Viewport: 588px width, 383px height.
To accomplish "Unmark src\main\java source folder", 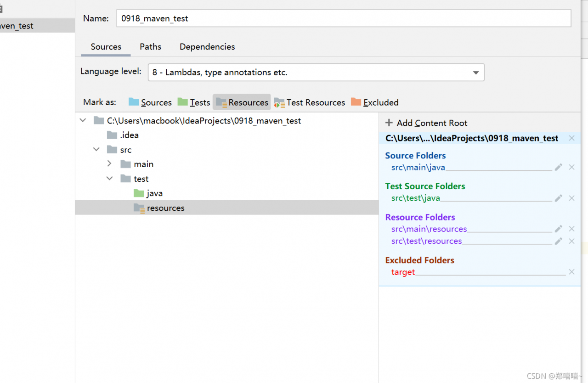I will (571, 167).
